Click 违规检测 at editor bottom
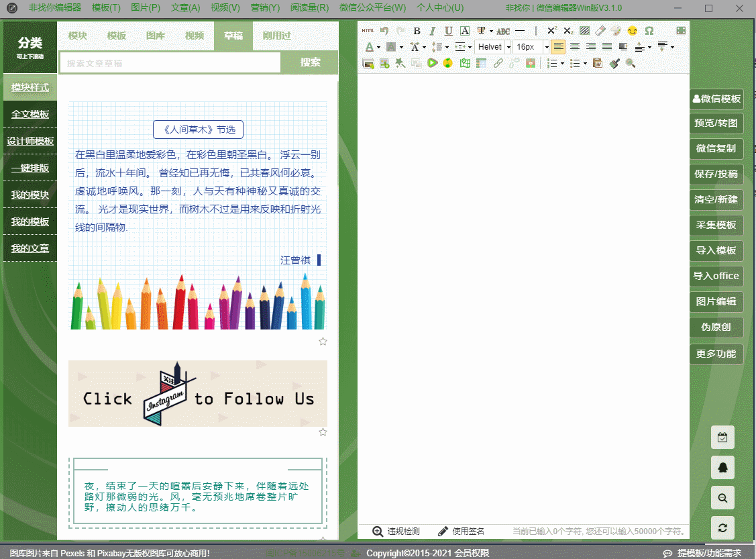Viewport: 756px width, 559px height. click(396, 531)
